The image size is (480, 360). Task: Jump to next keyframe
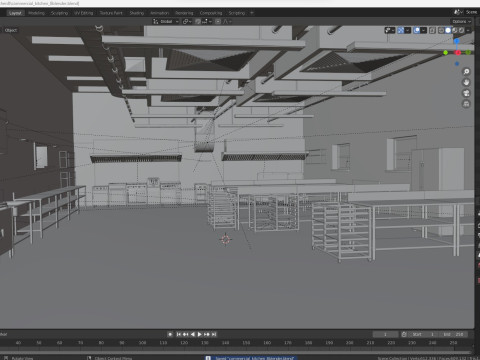tap(207, 334)
